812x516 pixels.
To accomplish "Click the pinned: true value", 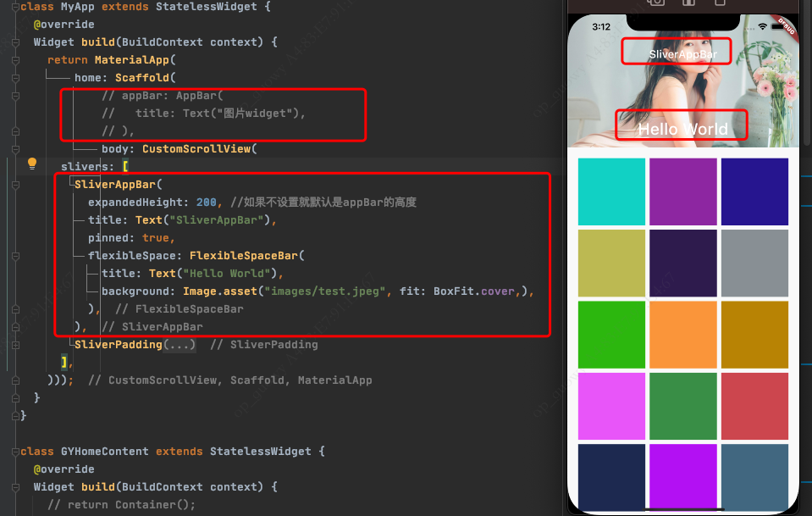I will click(155, 238).
